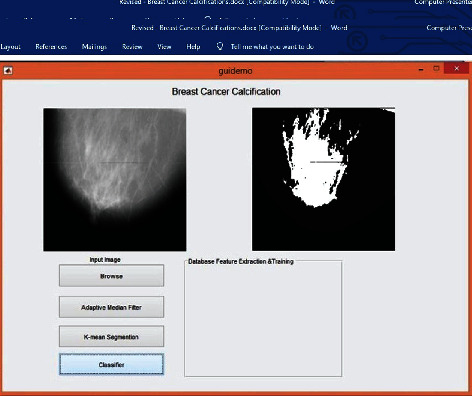This screenshot has height=396, width=473.
Task: Click the 'Input Image' label
Action: (x=105, y=259)
